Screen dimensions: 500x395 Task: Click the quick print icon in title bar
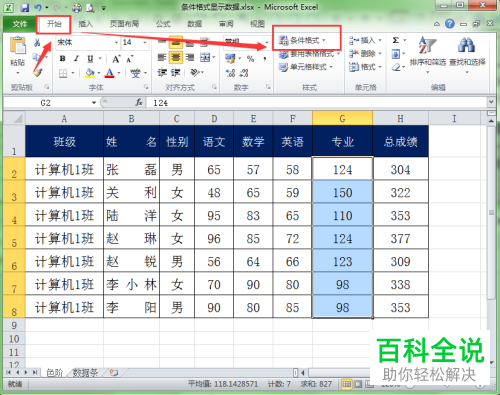77,7
